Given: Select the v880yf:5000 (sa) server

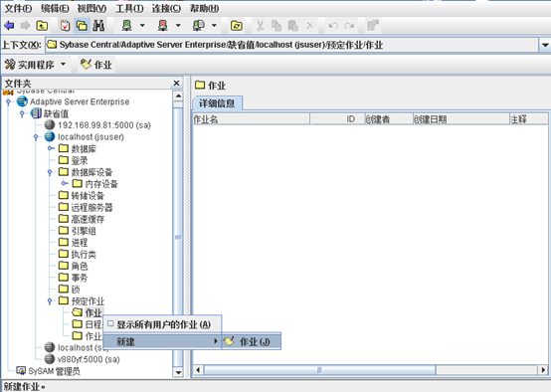Looking at the screenshot, I should coord(88,359).
